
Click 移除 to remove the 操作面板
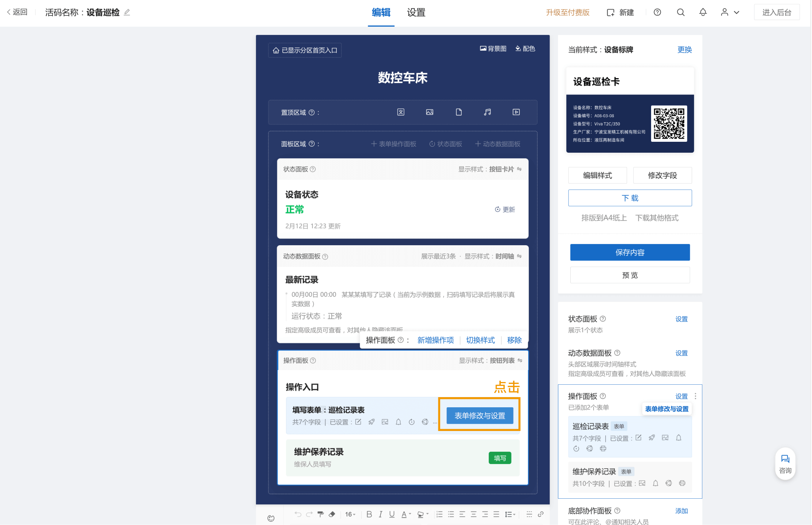pos(514,340)
